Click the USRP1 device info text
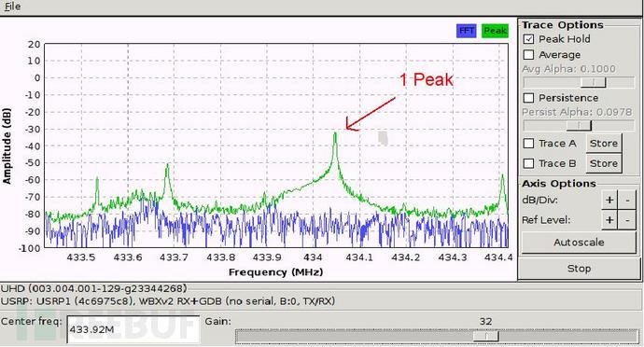This screenshot has width=644, height=347. pos(168,301)
